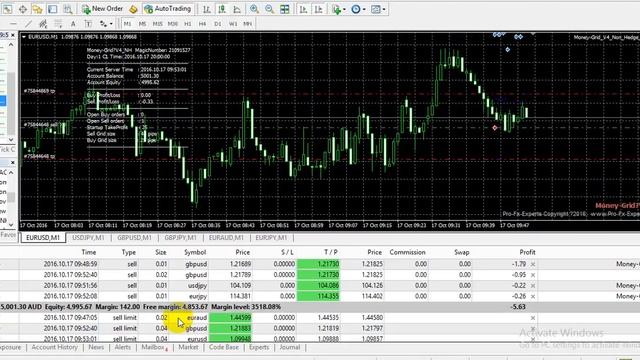Select the GBPJPY,M1 chart tab
The width and height of the screenshot is (640, 360).
[180, 238]
